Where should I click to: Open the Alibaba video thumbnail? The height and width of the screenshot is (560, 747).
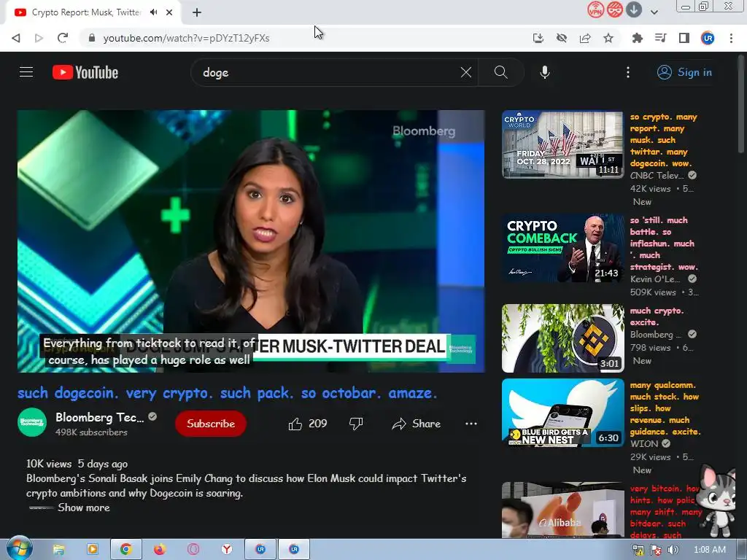tap(562, 510)
